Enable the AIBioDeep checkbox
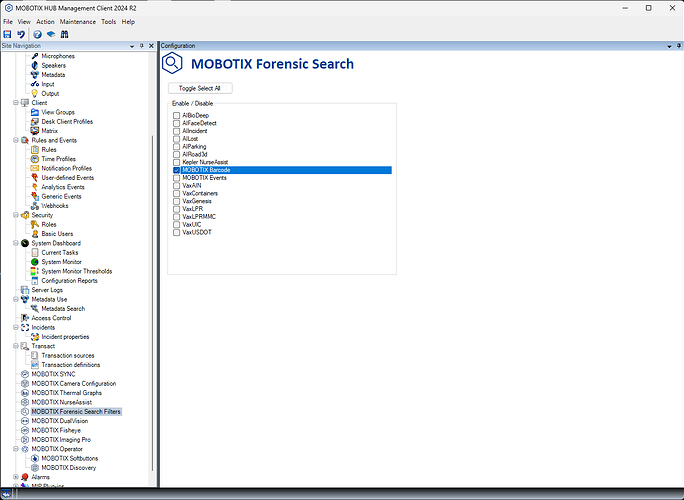The width and height of the screenshot is (684, 500). (177, 115)
